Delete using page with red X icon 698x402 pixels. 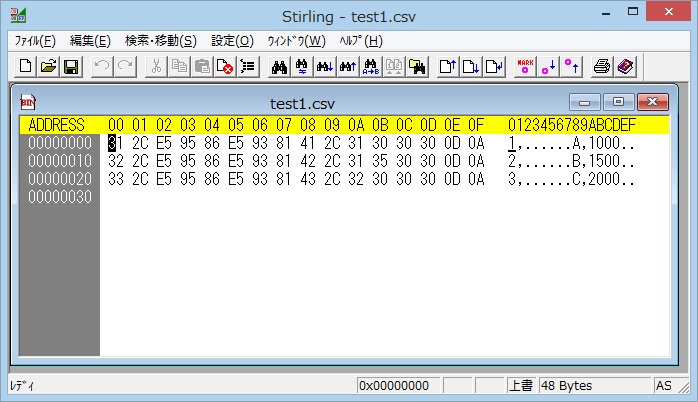(225, 67)
